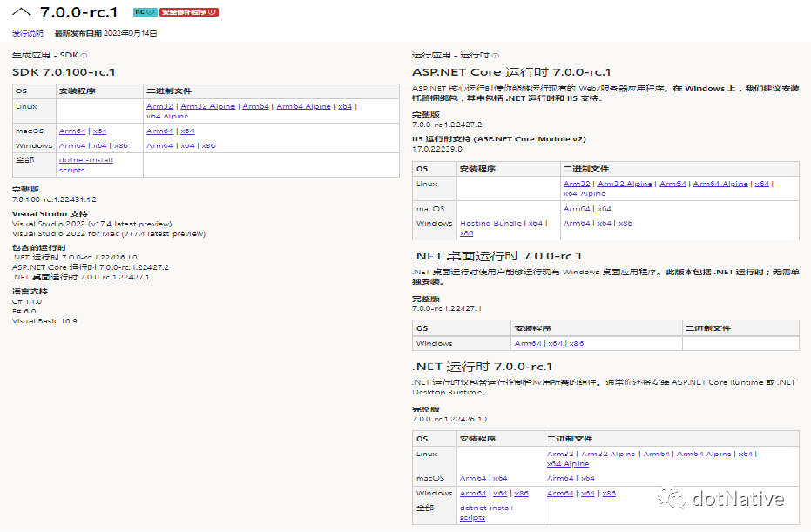Open dotnet-install scripts under the SDK table
The width and height of the screenshot is (811, 532).
pyautogui.click(x=86, y=165)
